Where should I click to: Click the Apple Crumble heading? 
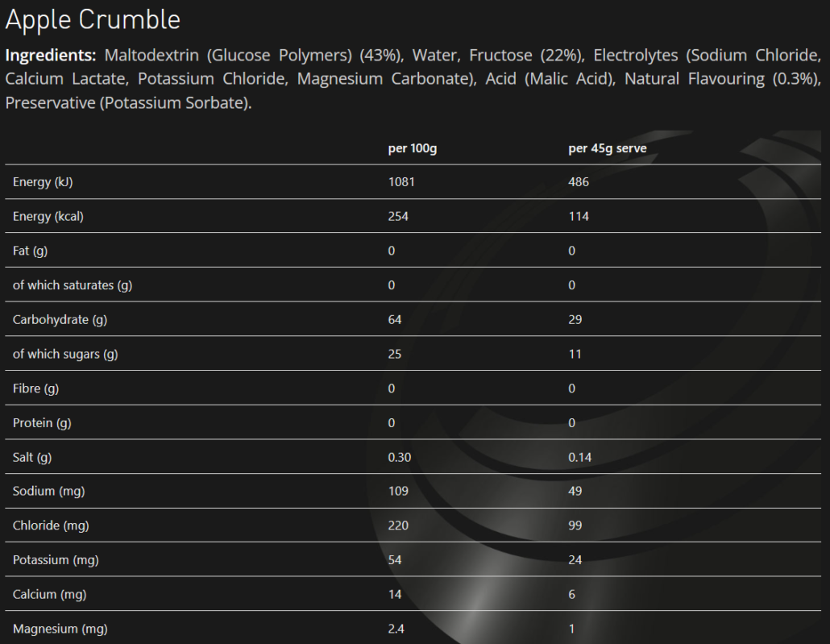pyautogui.click(x=93, y=19)
